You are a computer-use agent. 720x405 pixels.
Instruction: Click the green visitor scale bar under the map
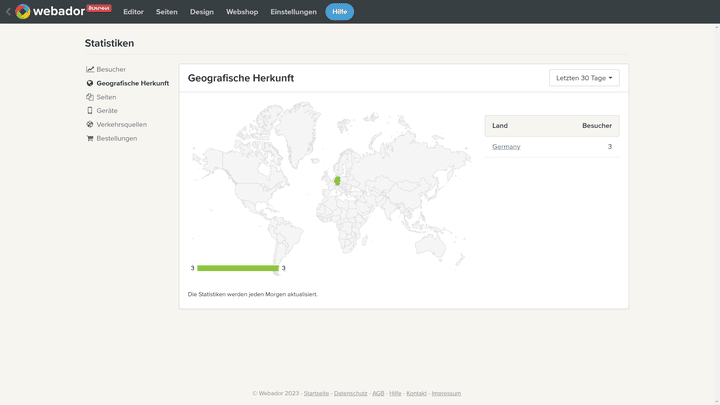coord(238,268)
